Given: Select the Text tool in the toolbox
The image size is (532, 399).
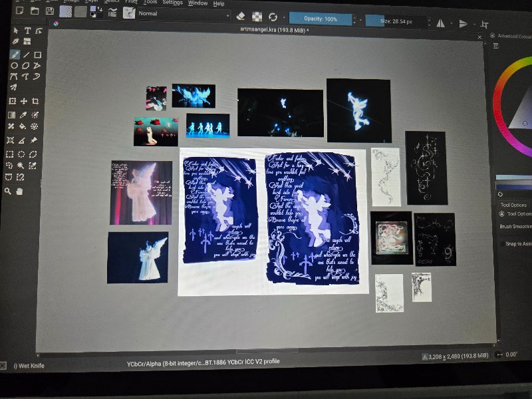Looking at the screenshot, I should coord(27,31).
